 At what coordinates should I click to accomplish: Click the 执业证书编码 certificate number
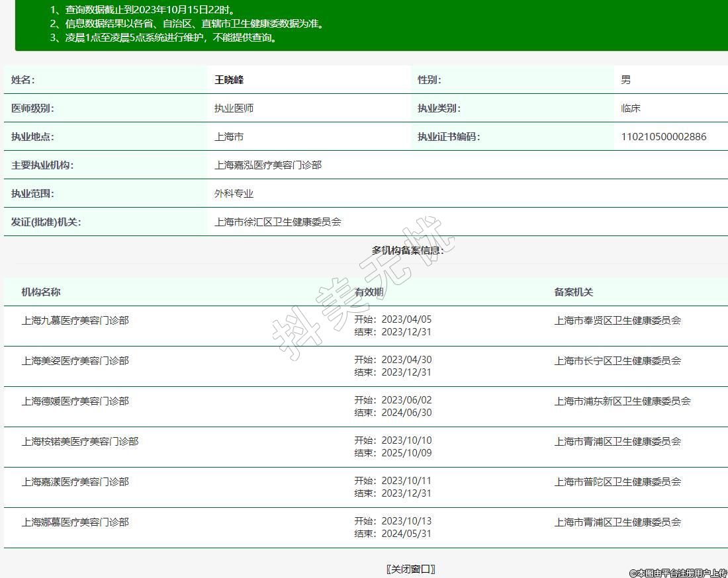(663, 137)
